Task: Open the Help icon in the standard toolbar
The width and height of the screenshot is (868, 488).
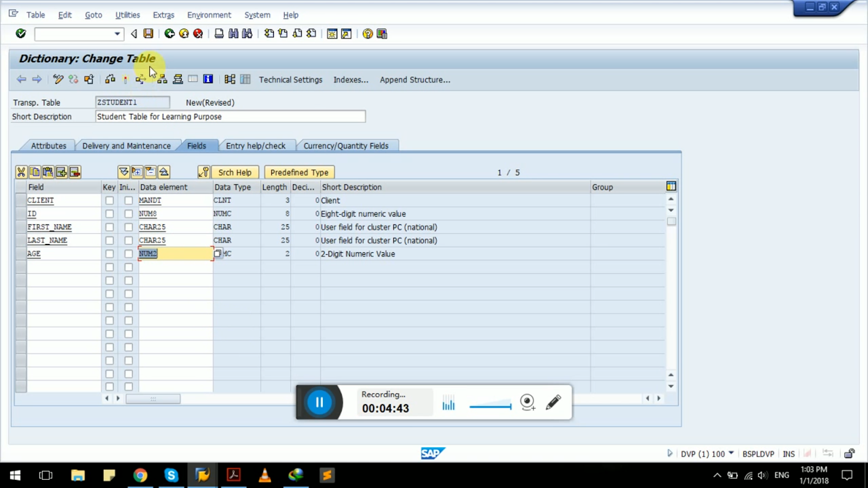Action: [367, 34]
